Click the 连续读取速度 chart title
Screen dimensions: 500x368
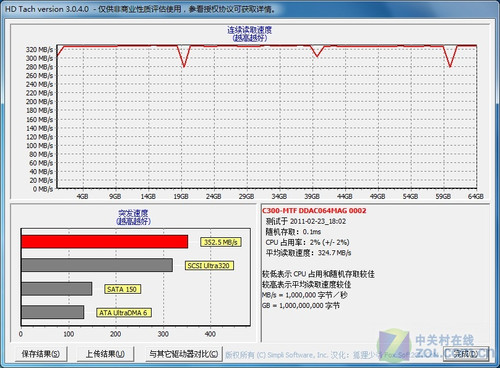250,30
